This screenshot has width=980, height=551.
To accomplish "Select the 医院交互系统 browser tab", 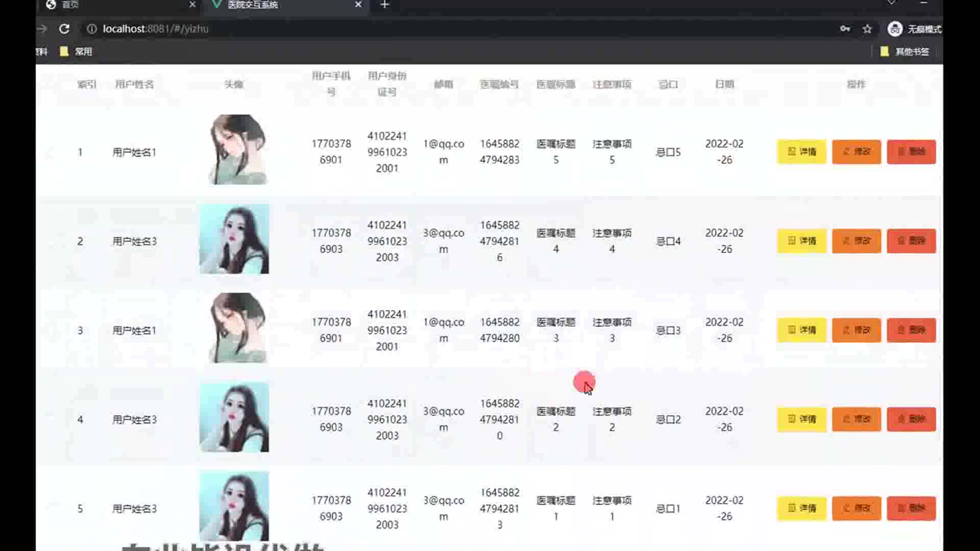I will (253, 5).
